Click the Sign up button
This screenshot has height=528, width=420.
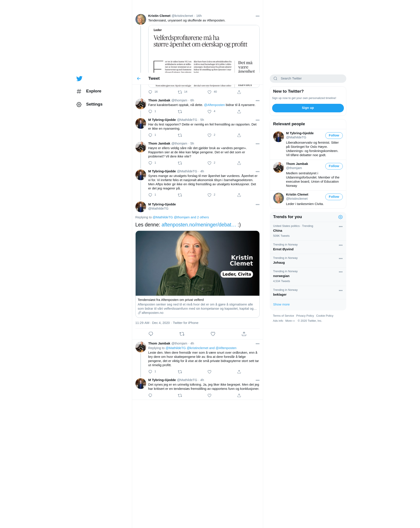[x=308, y=108]
